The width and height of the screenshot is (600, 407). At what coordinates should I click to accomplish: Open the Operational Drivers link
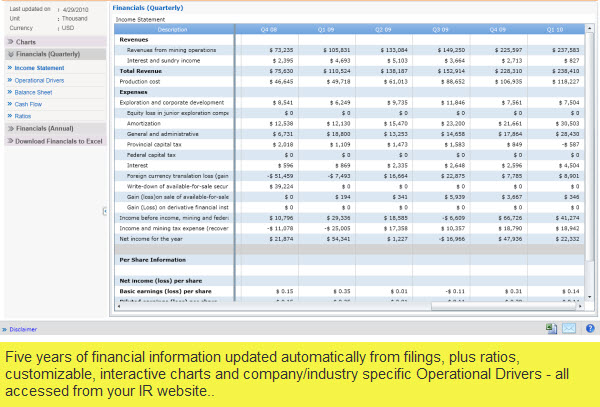coord(39,80)
